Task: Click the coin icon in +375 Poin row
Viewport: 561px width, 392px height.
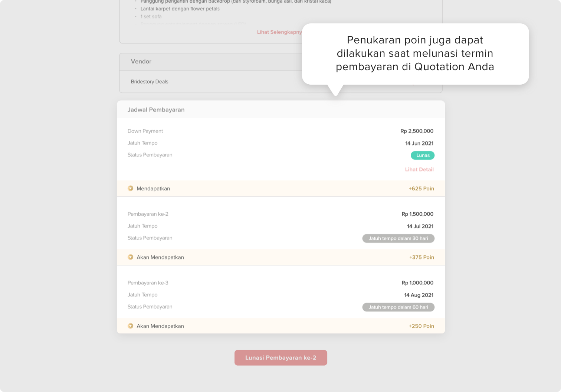Action: click(131, 257)
